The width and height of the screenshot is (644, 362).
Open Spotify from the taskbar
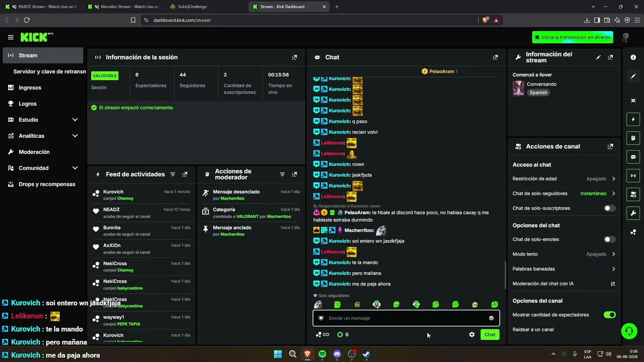(322, 354)
